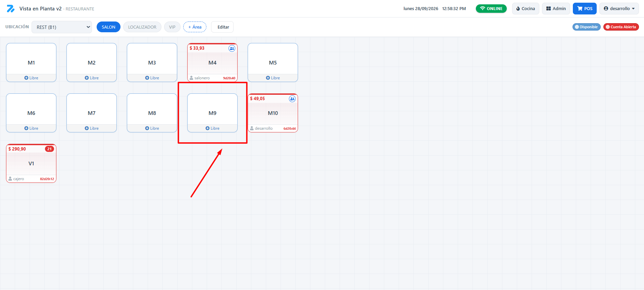
Task: Open table M1 card
Action: click(x=31, y=63)
